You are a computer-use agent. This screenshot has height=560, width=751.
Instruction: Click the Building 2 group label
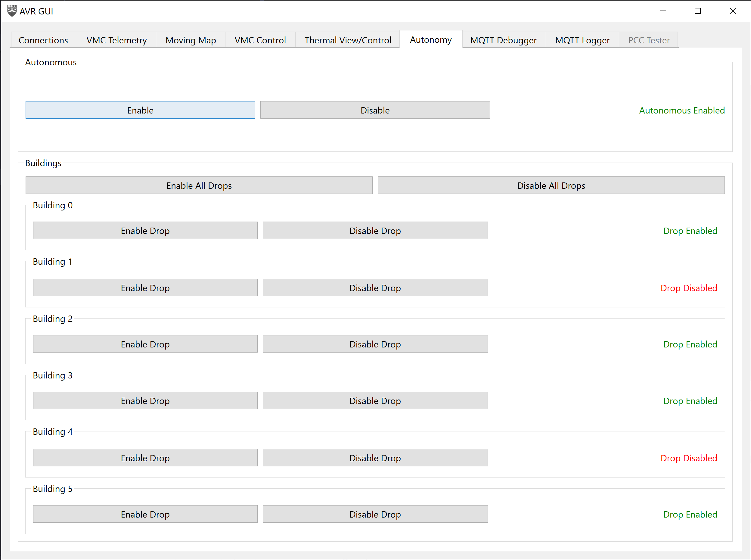click(x=53, y=319)
